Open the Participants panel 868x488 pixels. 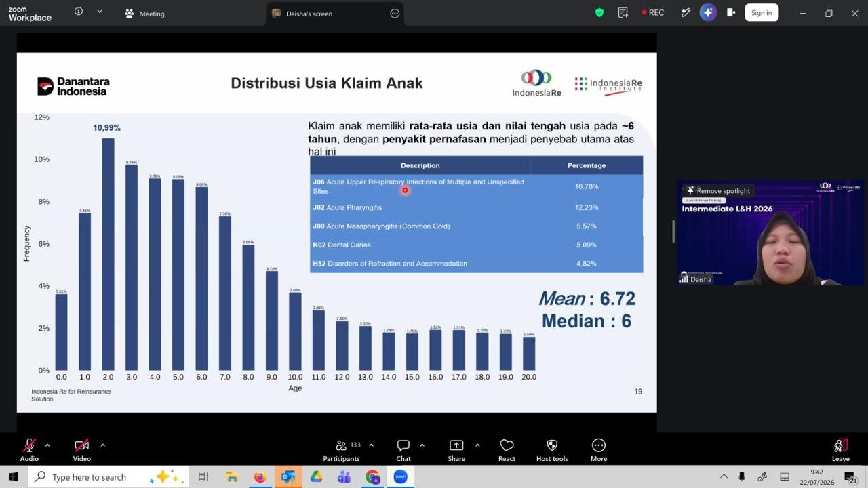click(341, 449)
